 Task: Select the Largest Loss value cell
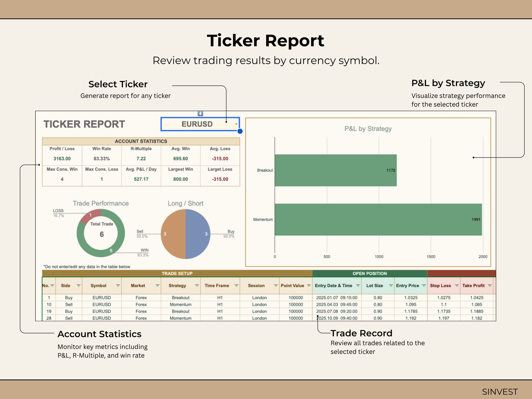(220, 179)
